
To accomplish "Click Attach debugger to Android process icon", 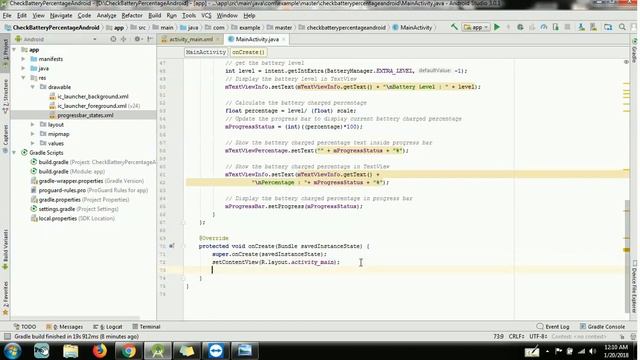I will pos(556,27).
